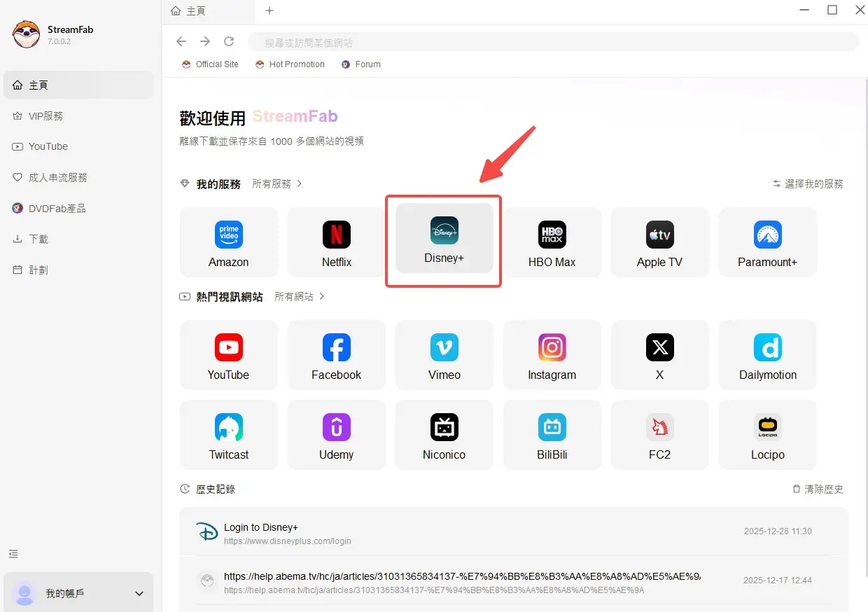The width and height of the screenshot is (868, 612).
Task: Focus the 搜尋或訪問某個網站 address bar
Action: [553, 42]
